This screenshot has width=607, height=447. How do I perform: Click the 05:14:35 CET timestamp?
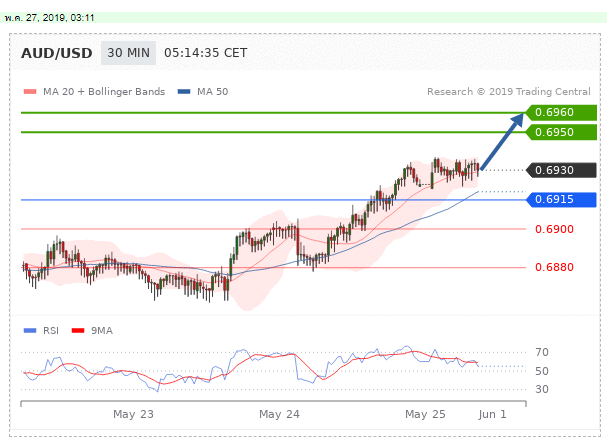tap(206, 53)
